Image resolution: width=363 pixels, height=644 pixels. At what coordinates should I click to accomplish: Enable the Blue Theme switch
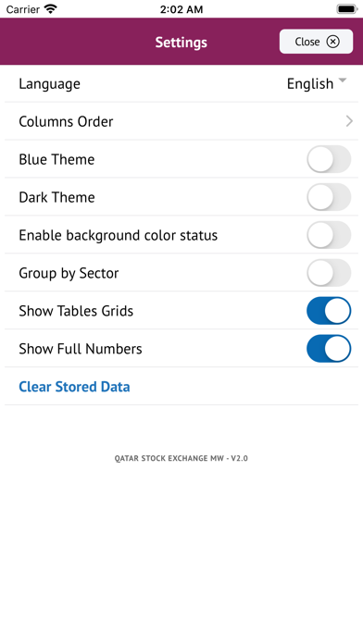(x=329, y=159)
